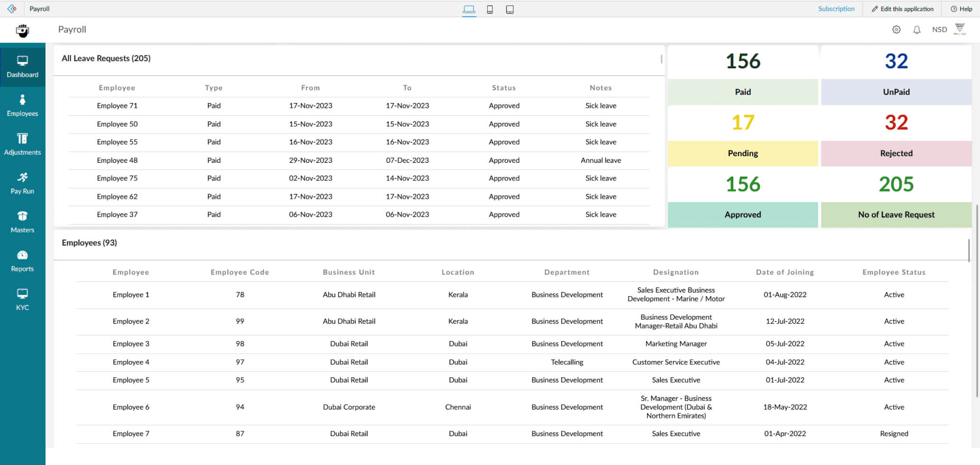Open the Subscription page

pos(836,9)
